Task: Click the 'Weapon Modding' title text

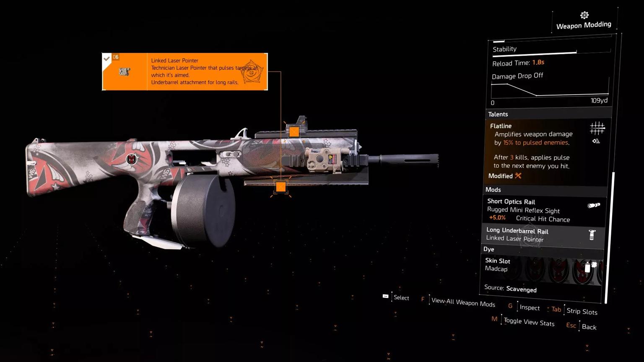Action: [x=584, y=25]
